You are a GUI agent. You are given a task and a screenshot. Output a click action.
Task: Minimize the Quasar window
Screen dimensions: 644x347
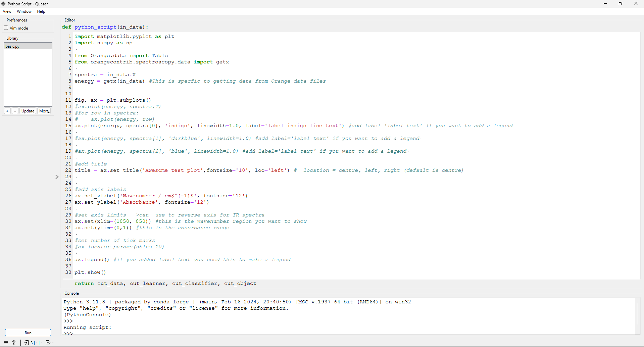click(605, 4)
